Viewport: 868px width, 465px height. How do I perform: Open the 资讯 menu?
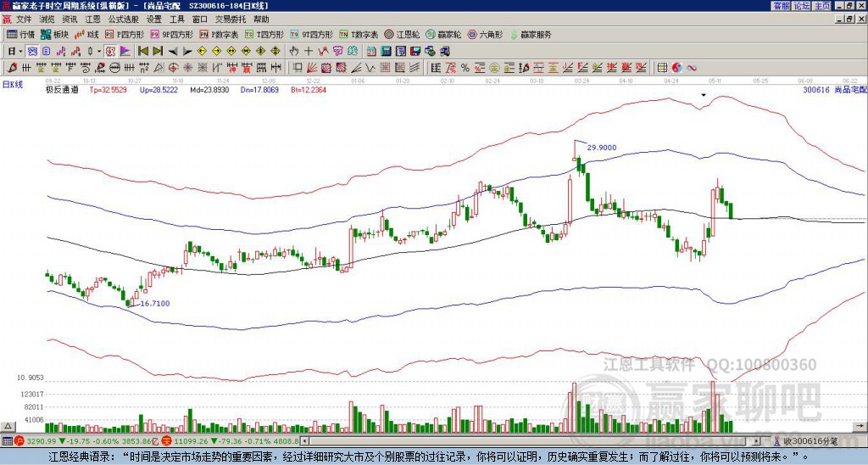click(x=70, y=20)
